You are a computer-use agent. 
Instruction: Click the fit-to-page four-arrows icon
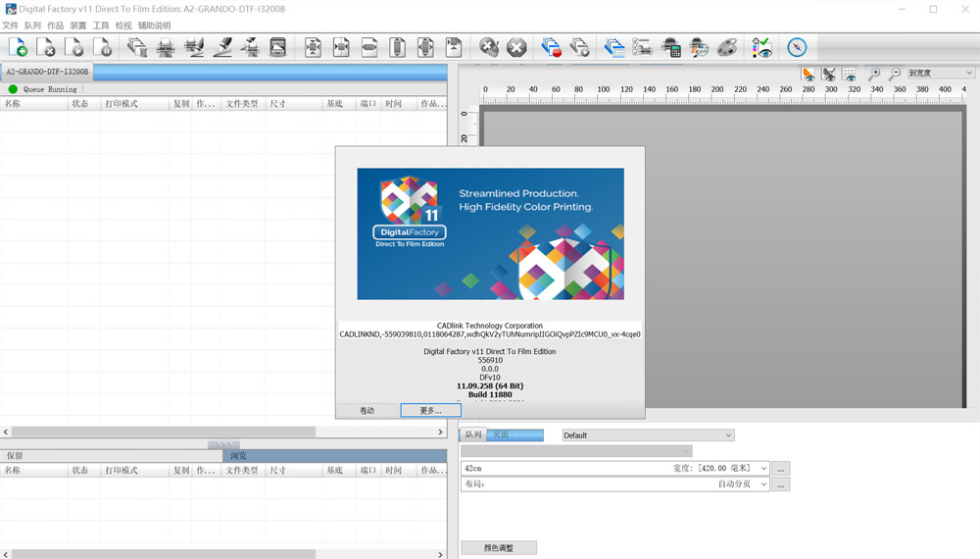pyautogui.click(x=314, y=47)
